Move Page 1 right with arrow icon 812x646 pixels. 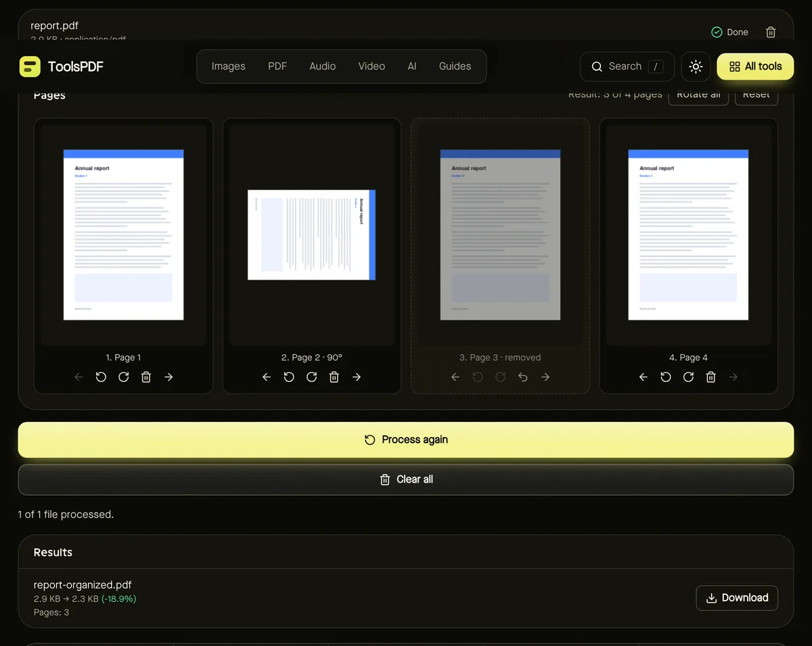tap(168, 377)
